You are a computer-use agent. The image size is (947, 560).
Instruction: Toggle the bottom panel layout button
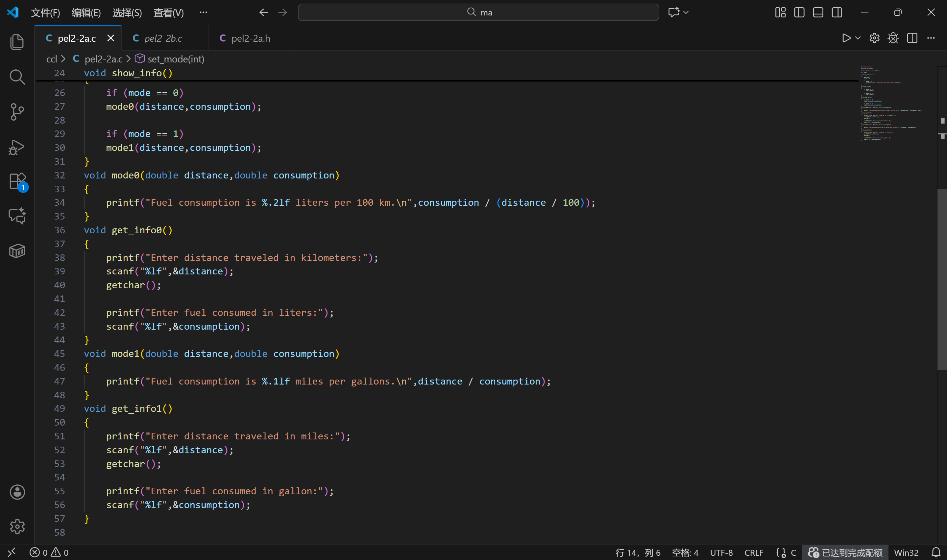pyautogui.click(x=818, y=12)
